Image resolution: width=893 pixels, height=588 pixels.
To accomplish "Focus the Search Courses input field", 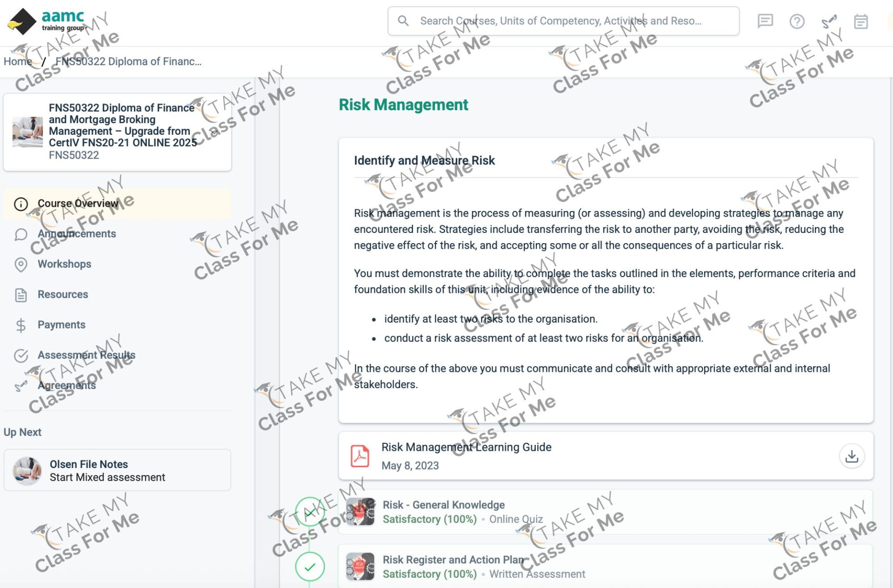I will (x=563, y=21).
